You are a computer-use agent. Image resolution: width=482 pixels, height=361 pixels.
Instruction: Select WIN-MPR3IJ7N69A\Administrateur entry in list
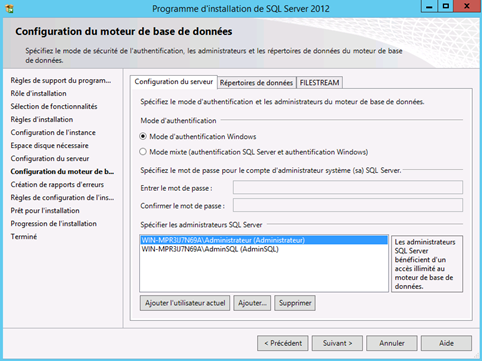point(264,240)
